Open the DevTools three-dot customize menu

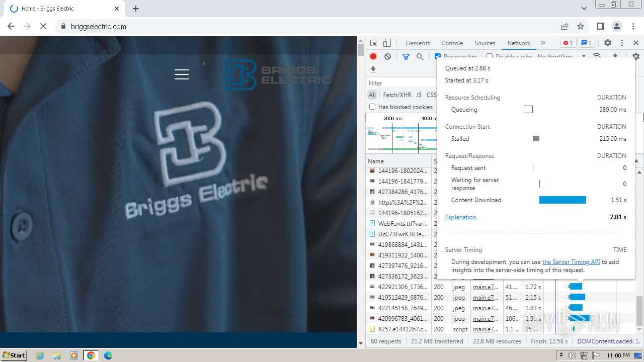pos(622,43)
